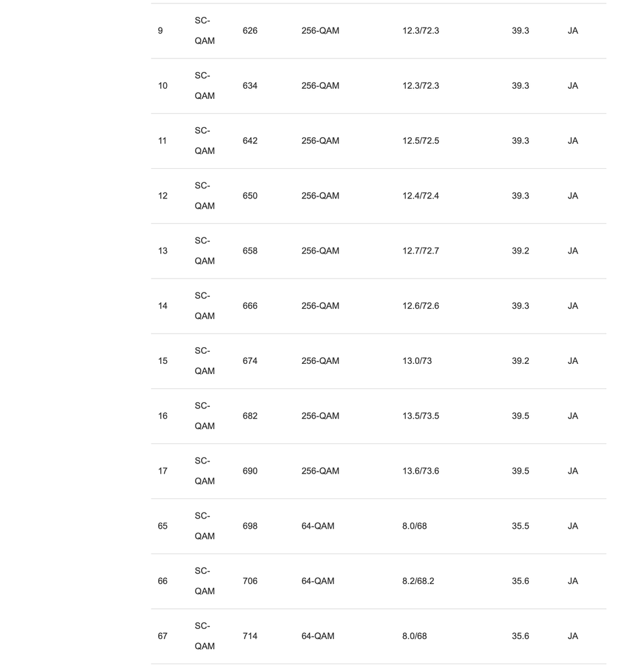Click frequency 714 in channel 67 row

click(x=250, y=636)
